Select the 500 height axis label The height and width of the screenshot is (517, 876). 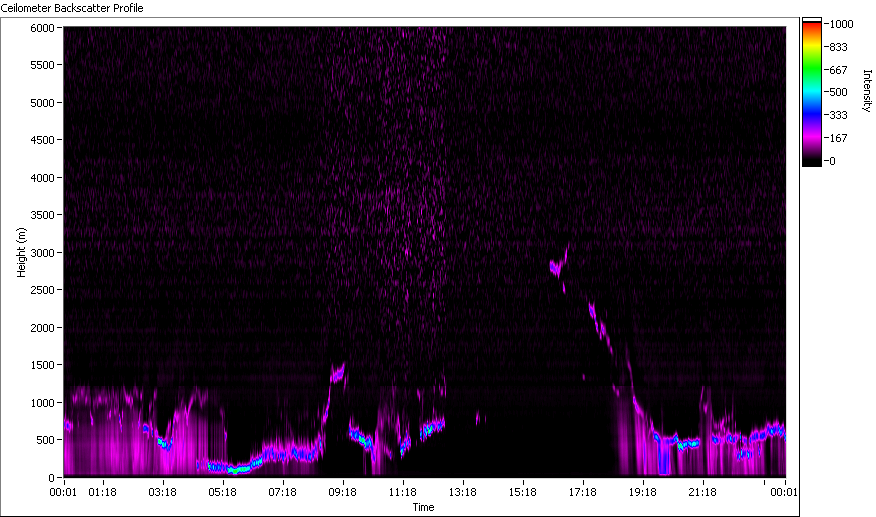tap(45, 440)
